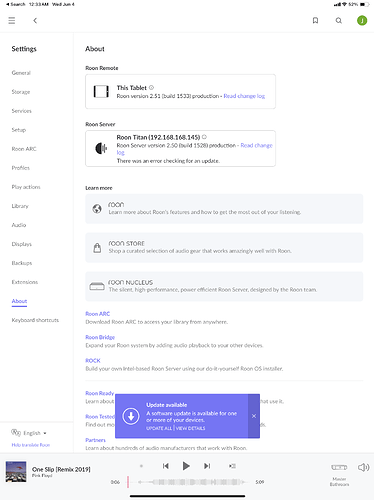Open the queue icon beside next track

(x=232, y=466)
